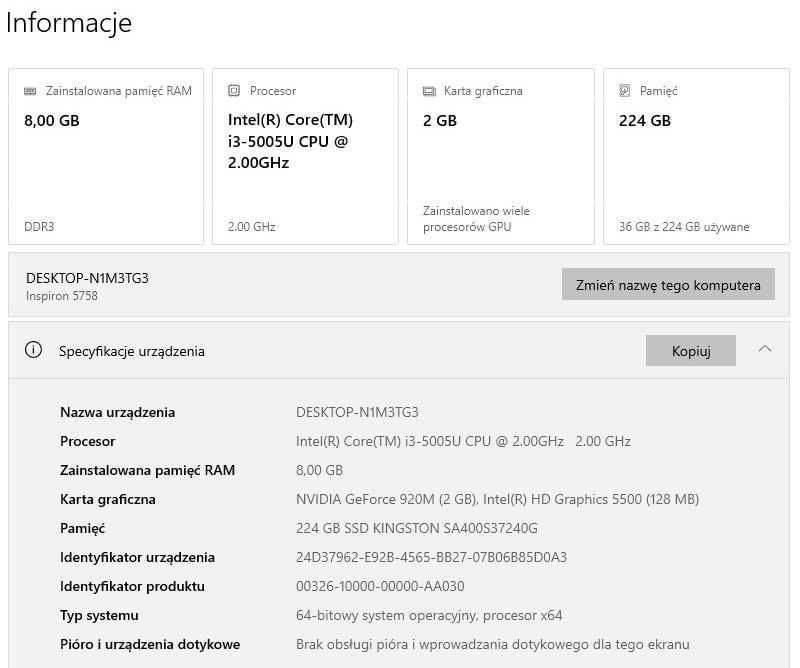Click the RAM memory chip icon
This screenshot has height=668, width=800.
pyautogui.click(x=30, y=91)
